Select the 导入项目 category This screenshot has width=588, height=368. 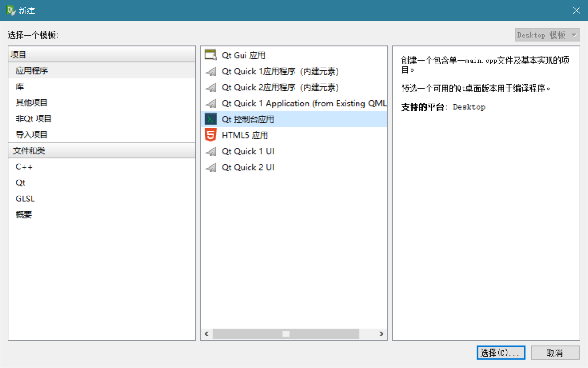click(x=32, y=135)
